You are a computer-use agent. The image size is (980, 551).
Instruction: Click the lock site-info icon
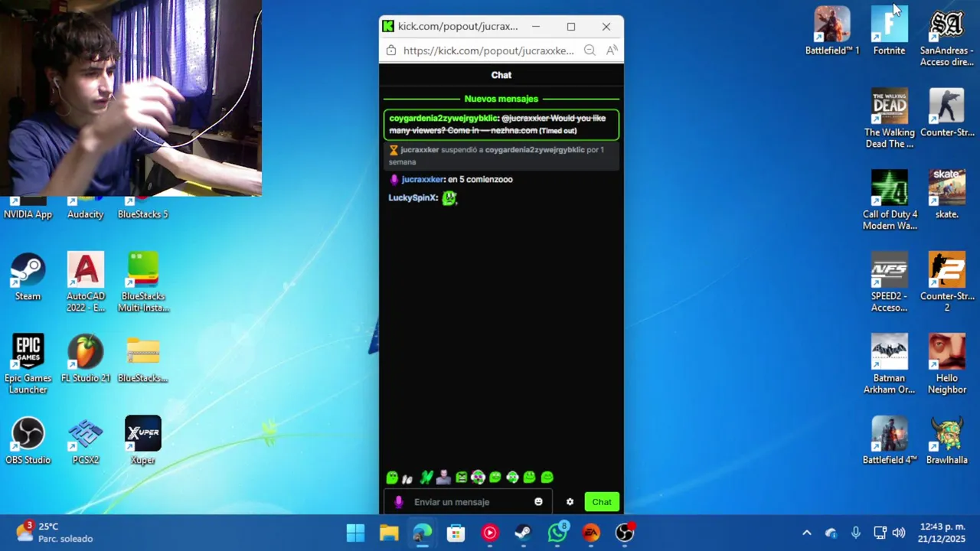coord(391,51)
